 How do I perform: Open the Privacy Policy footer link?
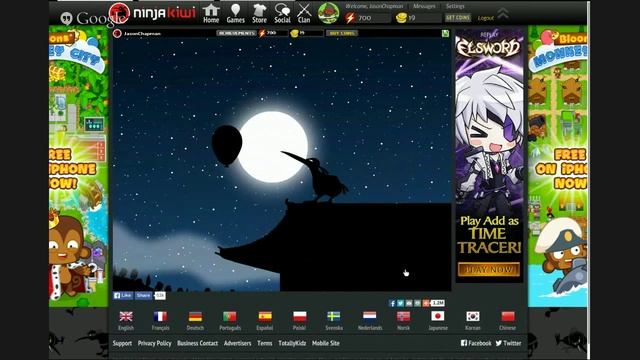(x=154, y=343)
